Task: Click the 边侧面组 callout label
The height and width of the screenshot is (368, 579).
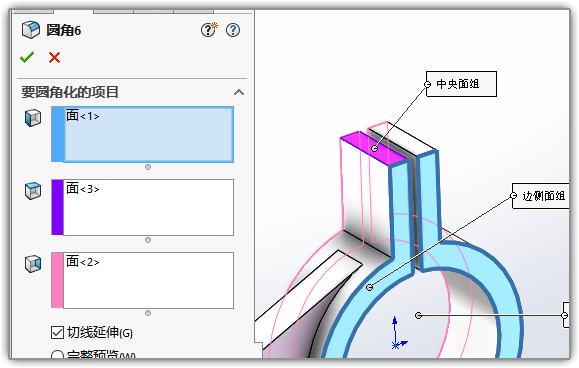Action: pos(541,196)
